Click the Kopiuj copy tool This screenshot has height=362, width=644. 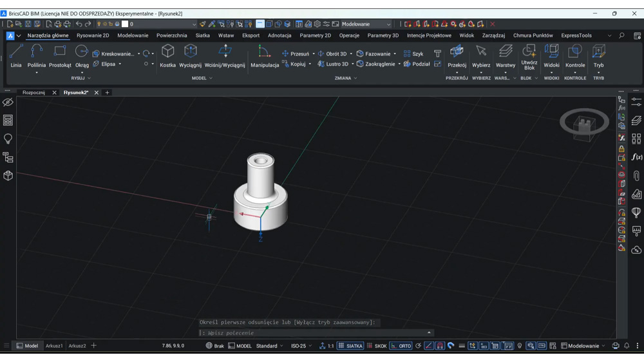[x=294, y=64]
